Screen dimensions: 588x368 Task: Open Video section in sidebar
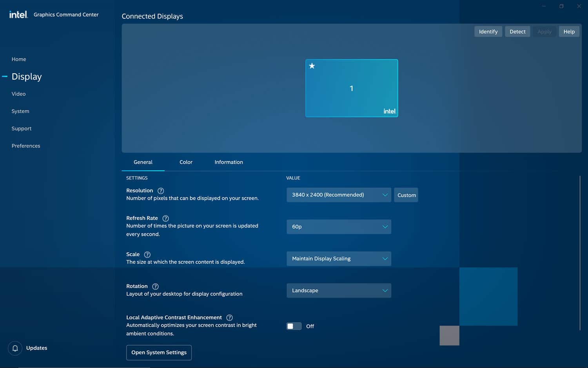point(18,94)
